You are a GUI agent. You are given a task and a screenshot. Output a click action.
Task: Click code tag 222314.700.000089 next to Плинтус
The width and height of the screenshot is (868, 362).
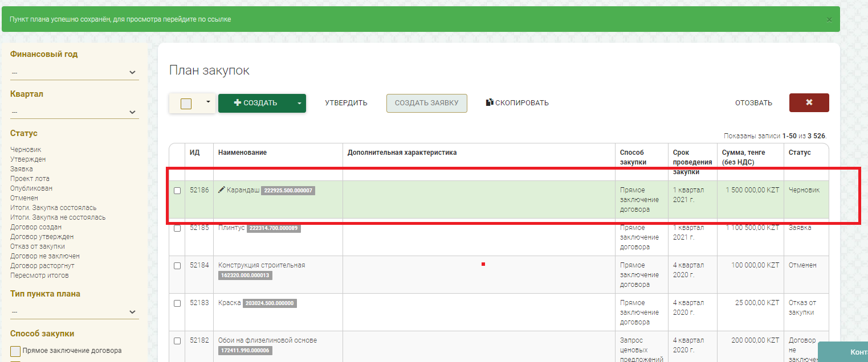pos(274,228)
